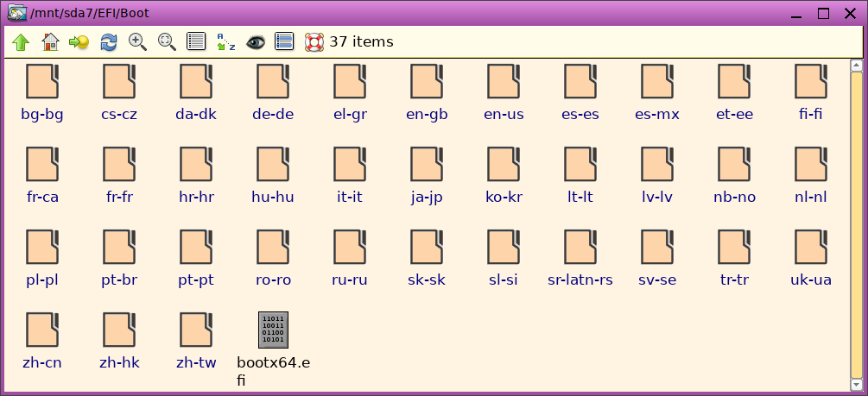Click the auto-size zoom fit icon
Viewport: 868px width, 396px height.
(x=167, y=42)
